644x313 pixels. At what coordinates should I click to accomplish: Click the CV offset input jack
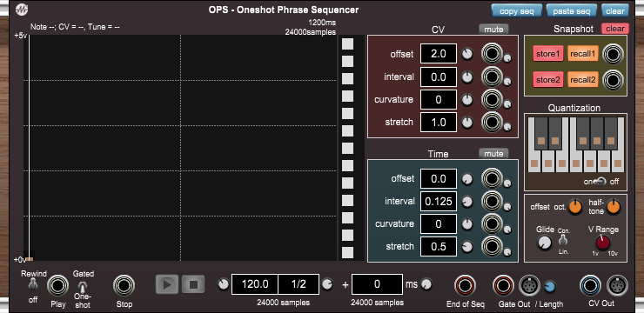pyautogui.click(x=492, y=54)
